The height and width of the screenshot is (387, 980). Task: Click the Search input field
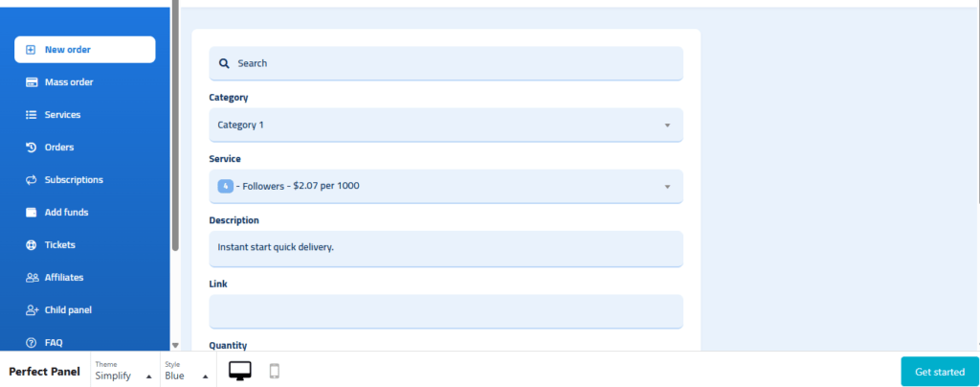coord(446,63)
